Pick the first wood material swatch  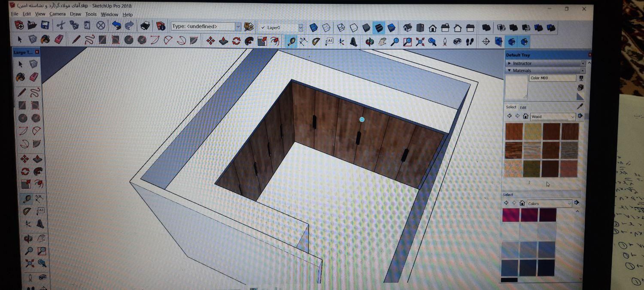[x=514, y=132]
